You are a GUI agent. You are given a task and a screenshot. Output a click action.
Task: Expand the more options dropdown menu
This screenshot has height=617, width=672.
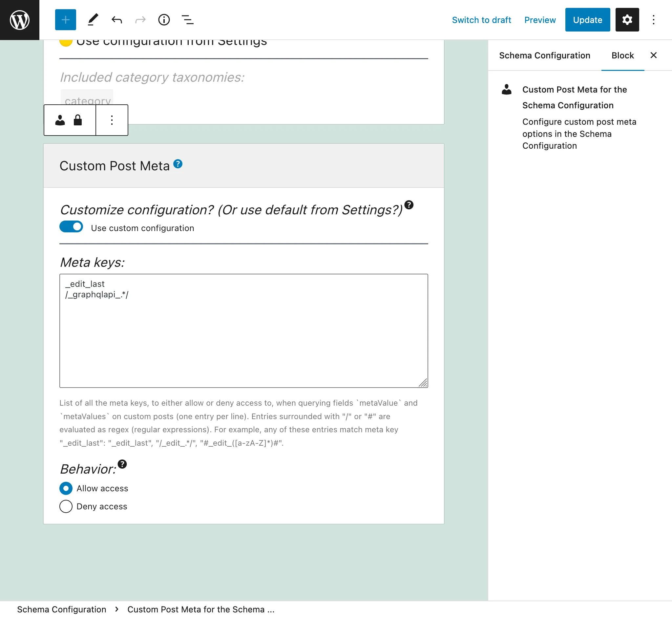coord(654,19)
